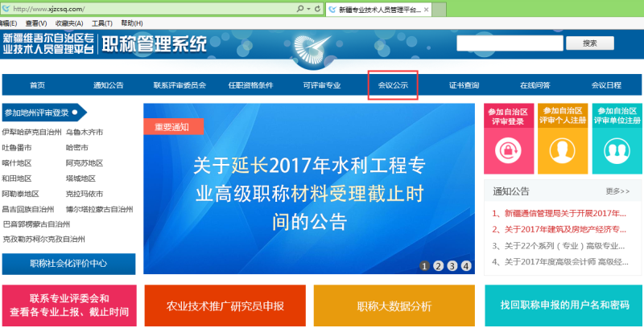Open the 会议公示 navigation tab
644x328 pixels.
click(x=393, y=85)
